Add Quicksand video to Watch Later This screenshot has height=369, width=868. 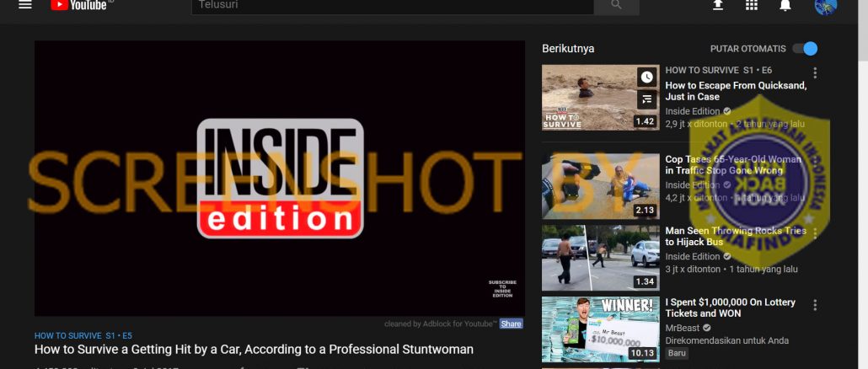coord(646,78)
